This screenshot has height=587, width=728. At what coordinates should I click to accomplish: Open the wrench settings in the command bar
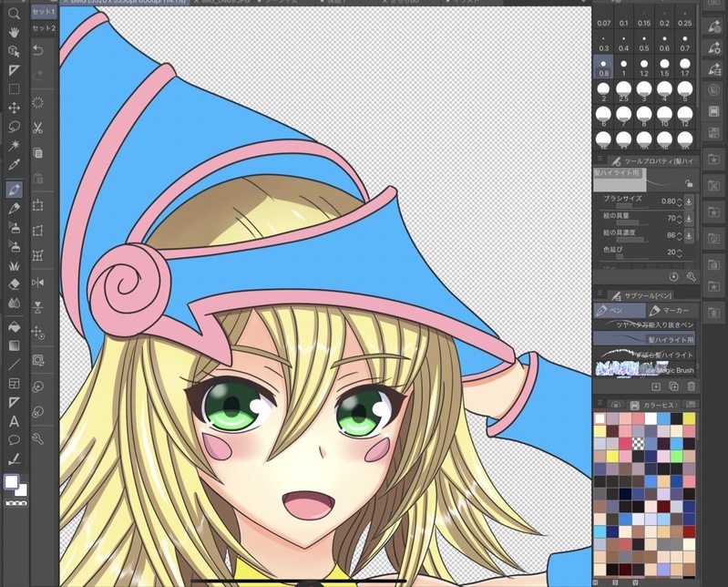coord(38,438)
